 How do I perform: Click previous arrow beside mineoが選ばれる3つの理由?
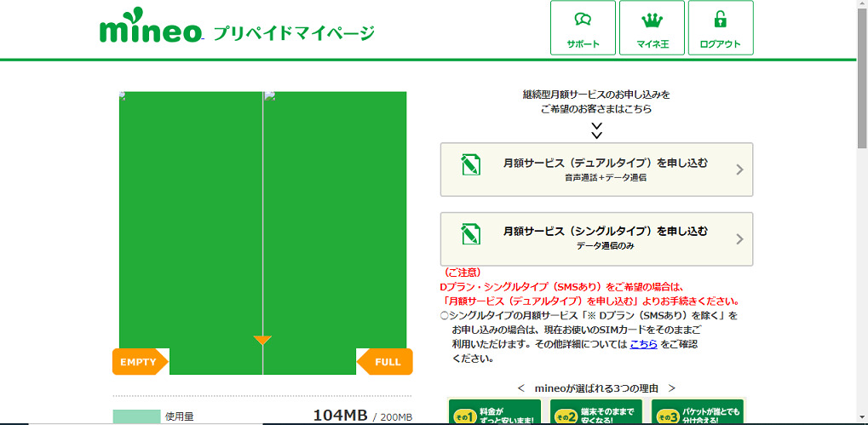point(520,388)
